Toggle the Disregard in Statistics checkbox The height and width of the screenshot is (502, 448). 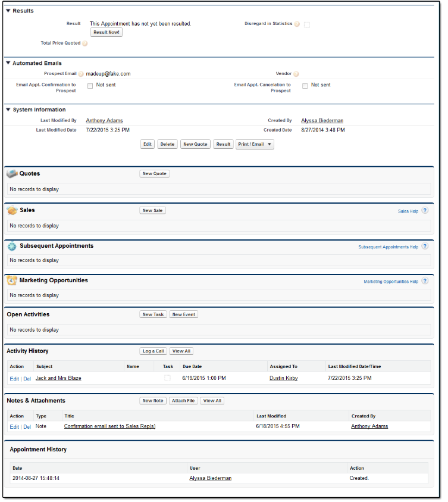click(x=307, y=24)
